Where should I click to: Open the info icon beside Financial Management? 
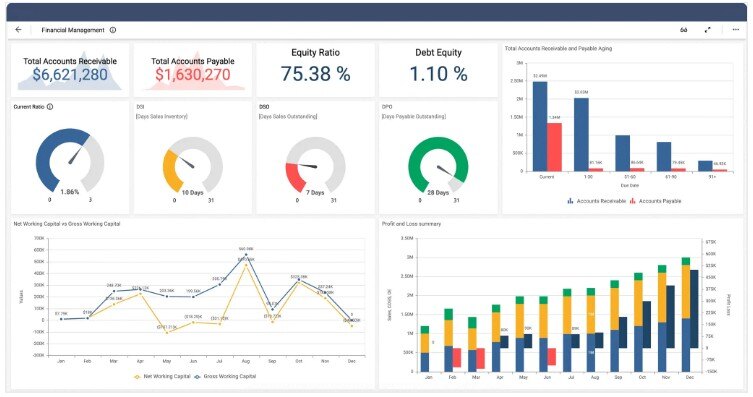pos(113,30)
